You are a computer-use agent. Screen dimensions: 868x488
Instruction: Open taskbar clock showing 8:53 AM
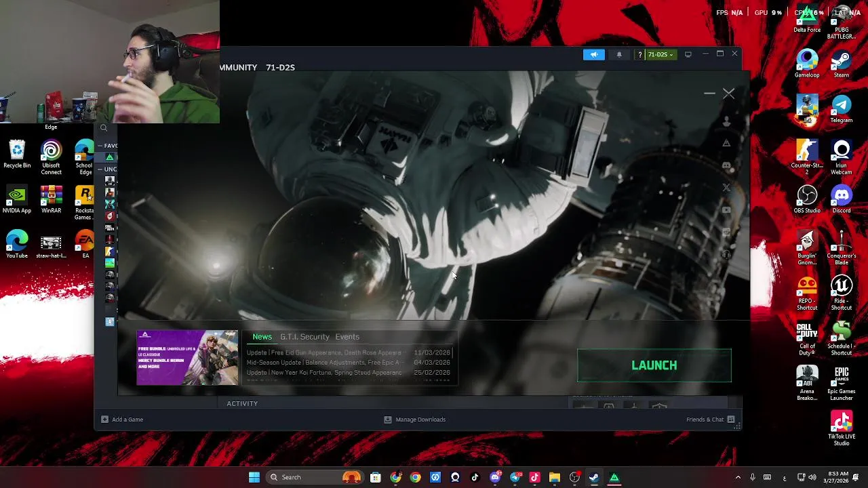[839, 477]
